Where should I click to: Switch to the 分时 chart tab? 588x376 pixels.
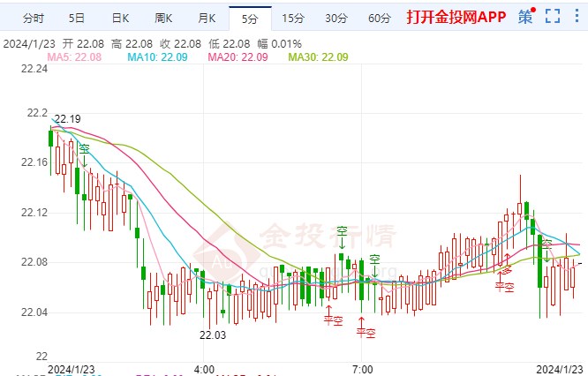click(34, 18)
